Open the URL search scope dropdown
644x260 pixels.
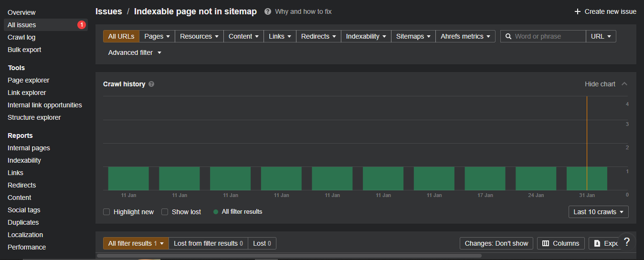[601, 36]
